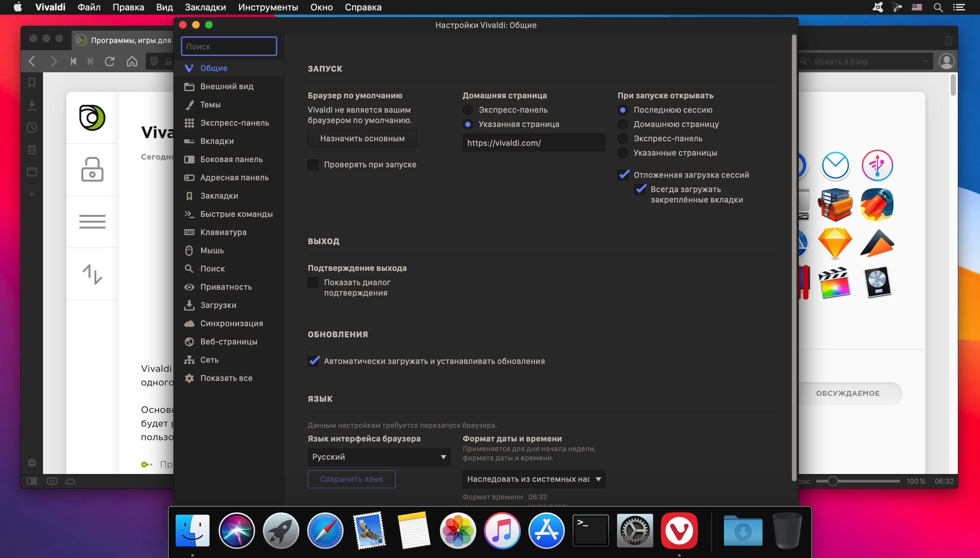Screen dimensions: 980x558
Task: Click the sync cloud icon in status bar
Action: pyautogui.click(x=71, y=481)
